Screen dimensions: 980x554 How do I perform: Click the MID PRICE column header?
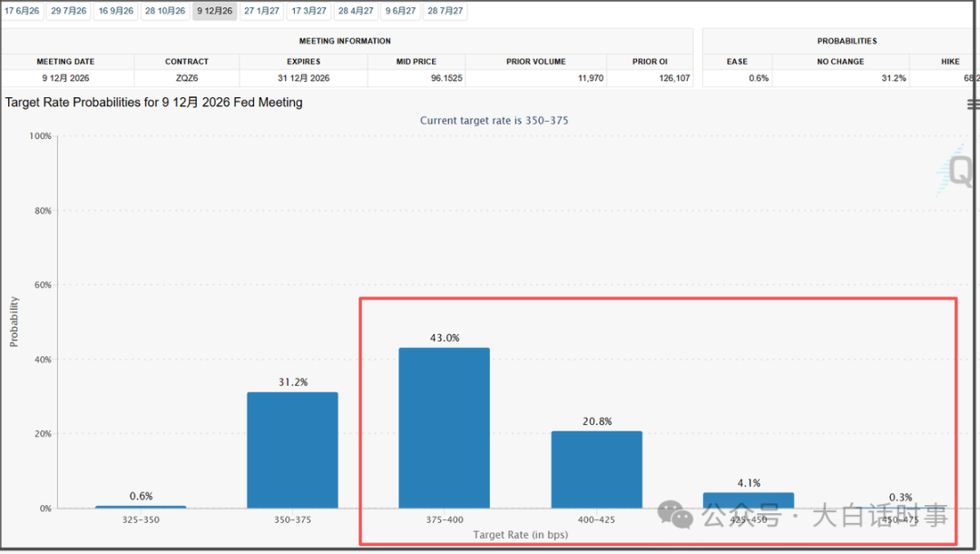pyautogui.click(x=416, y=61)
